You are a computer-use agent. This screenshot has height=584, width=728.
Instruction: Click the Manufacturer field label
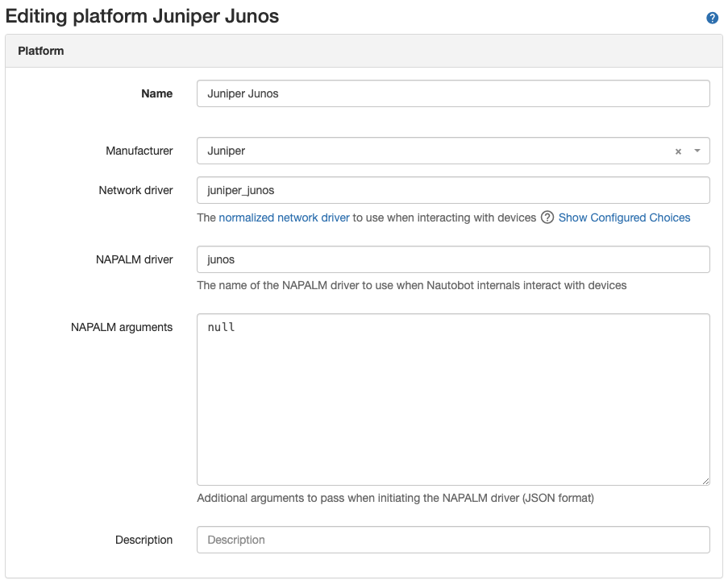pos(139,151)
